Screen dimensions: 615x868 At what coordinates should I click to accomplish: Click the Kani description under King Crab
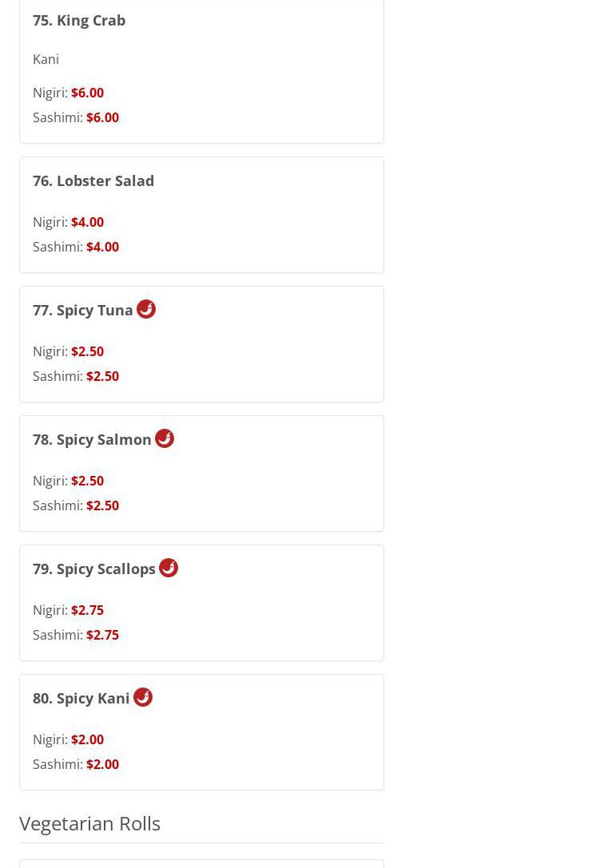tap(46, 59)
